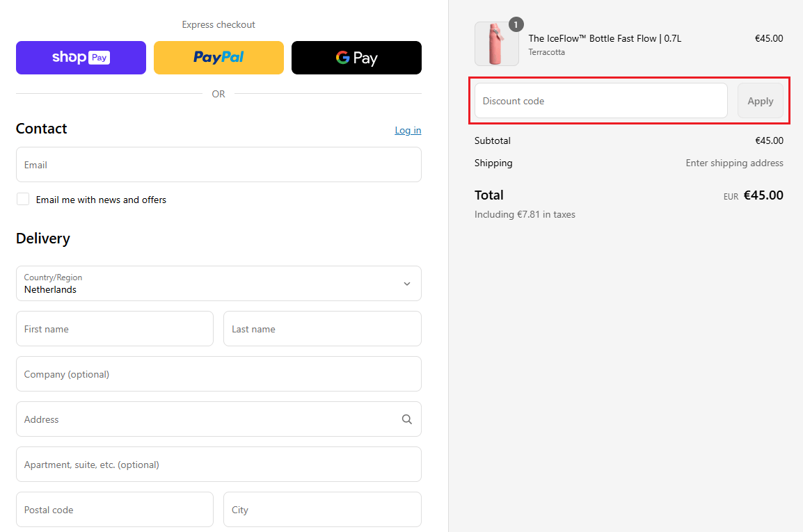The image size is (803, 532).
Task: Open the IceFlow bottle product thumbnail
Action: coord(496,45)
